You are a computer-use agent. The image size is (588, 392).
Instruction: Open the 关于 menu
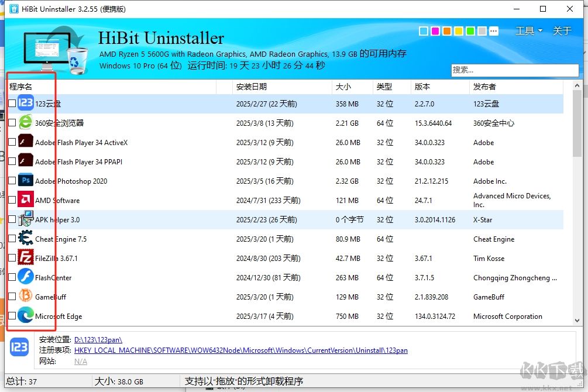click(561, 30)
